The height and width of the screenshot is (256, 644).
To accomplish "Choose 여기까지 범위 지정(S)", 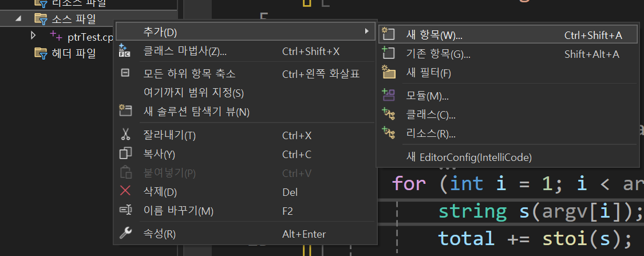I will [x=245, y=93].
